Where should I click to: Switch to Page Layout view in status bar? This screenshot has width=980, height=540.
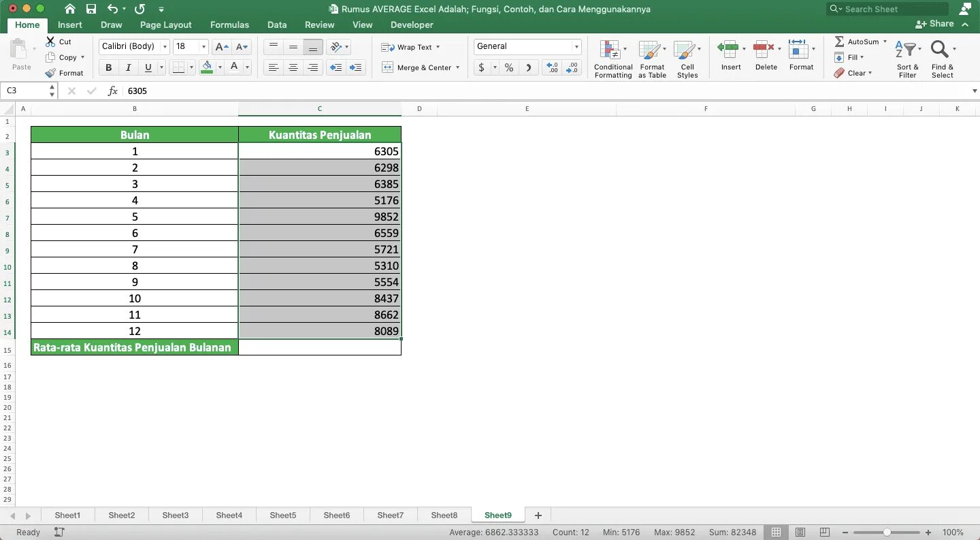coord(800,533)
